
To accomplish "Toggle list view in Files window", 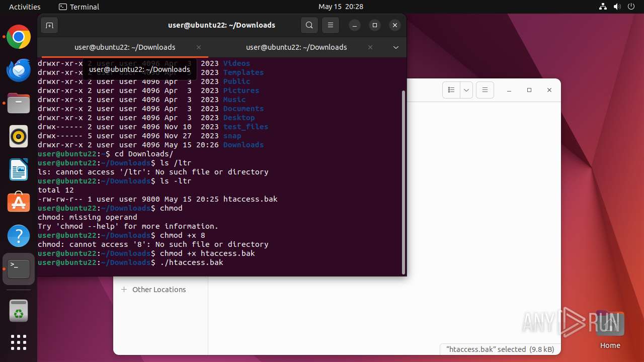I will click(451, 90).
